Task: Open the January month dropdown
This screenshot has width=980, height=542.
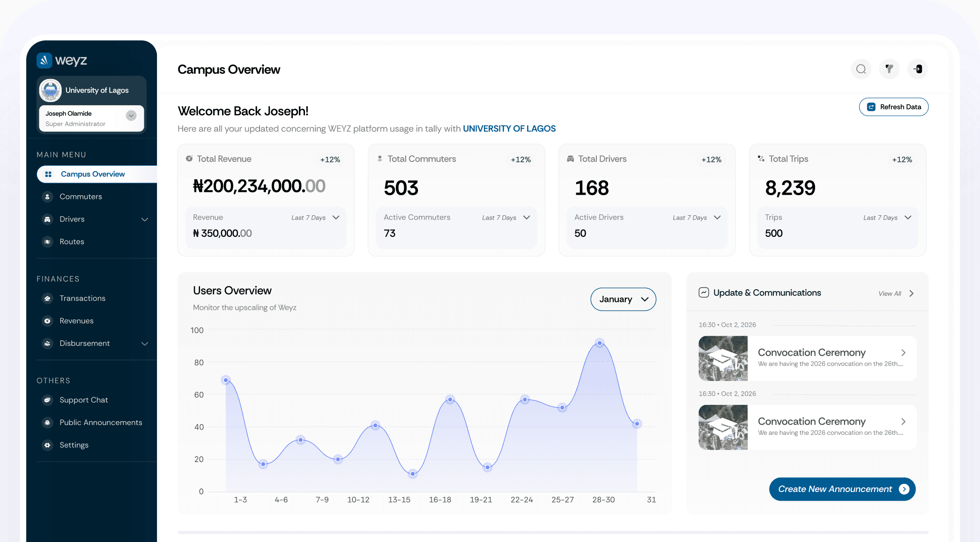Action: [623, 299]
